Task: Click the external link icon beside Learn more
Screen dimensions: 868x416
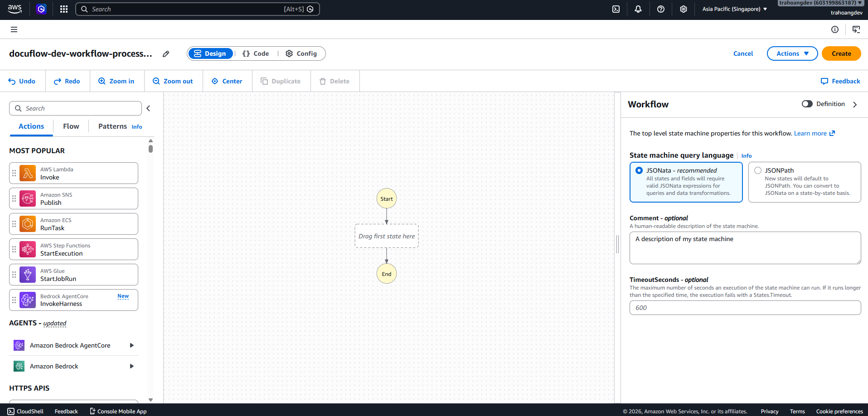Action: [832, 133]
